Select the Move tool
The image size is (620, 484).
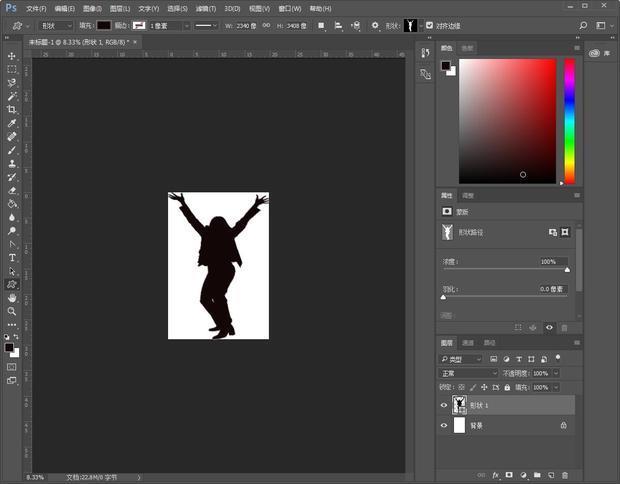click(x=12, y=56)
